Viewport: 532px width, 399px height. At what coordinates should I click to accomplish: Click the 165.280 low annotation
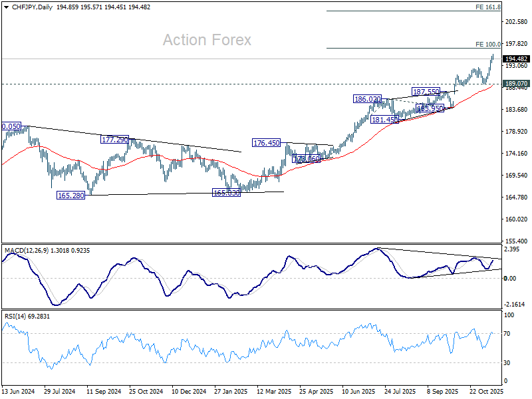(70, 196)
